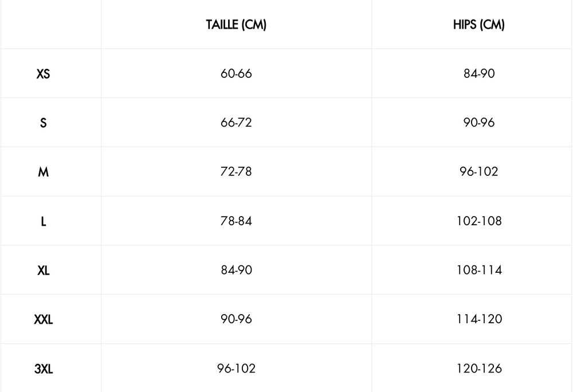Click the 108-114 hips value cell

pos(478,271)
